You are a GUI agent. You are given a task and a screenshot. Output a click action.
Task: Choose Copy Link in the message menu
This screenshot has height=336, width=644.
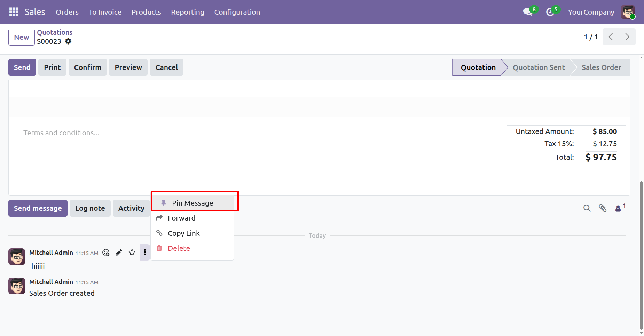coord(192,233)
